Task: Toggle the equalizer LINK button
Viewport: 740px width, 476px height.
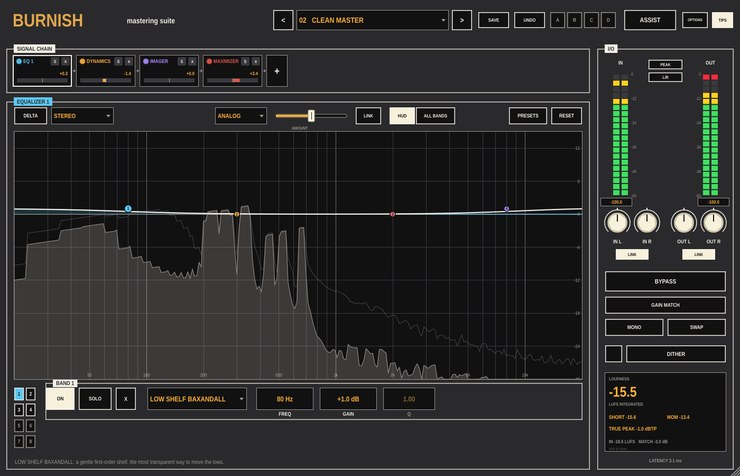Action: (x=368, y=116)
